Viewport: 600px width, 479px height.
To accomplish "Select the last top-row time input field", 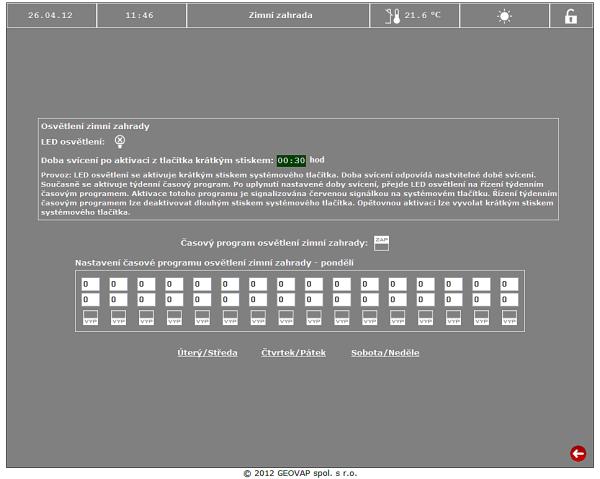I will pos(509,284).
